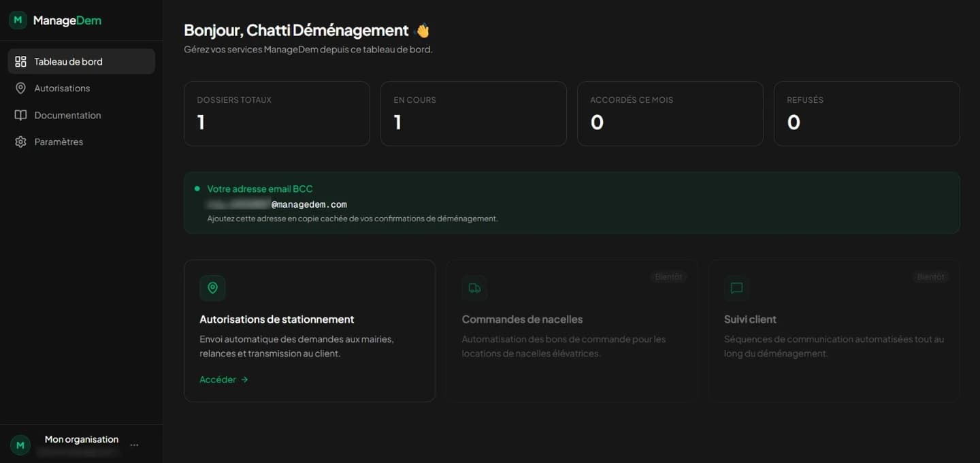Viewport: 980px width, 463px height.
Task: Follow the Accéder link
Action: [x=224, y=380]
